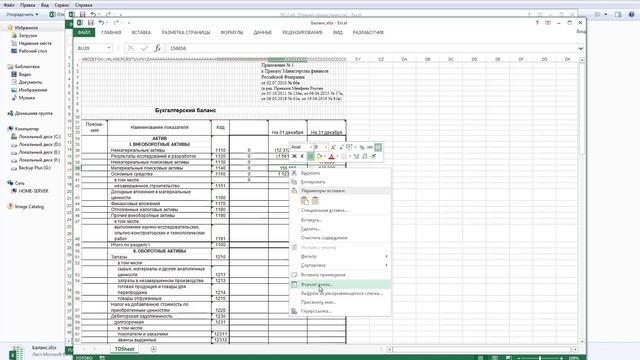Open Упорядочить dropdown in Explorer toolbar
Image resolution: width=640 pixels, height=360 pixels.
[x=22, y=14]
